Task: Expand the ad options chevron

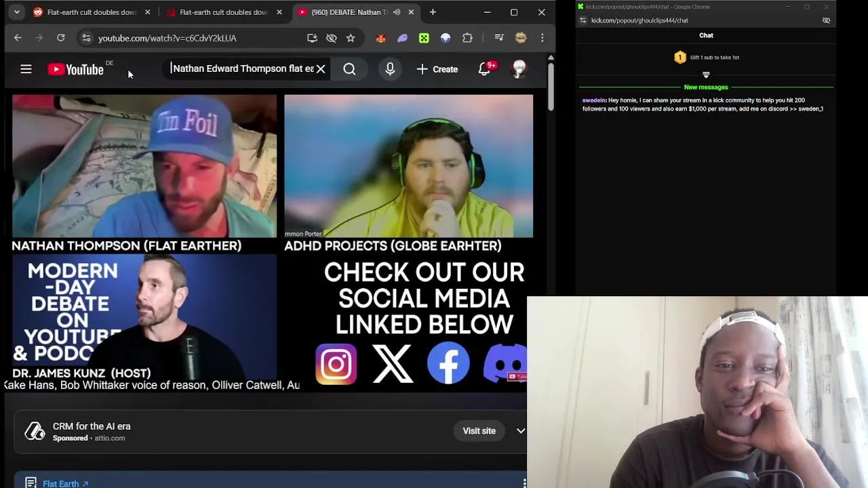Action: coord(521,431)
